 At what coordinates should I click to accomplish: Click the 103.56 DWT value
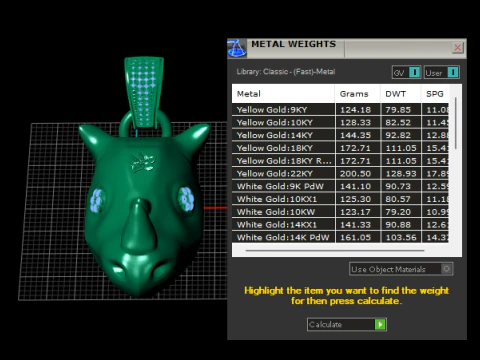click(x=401, y=237)
